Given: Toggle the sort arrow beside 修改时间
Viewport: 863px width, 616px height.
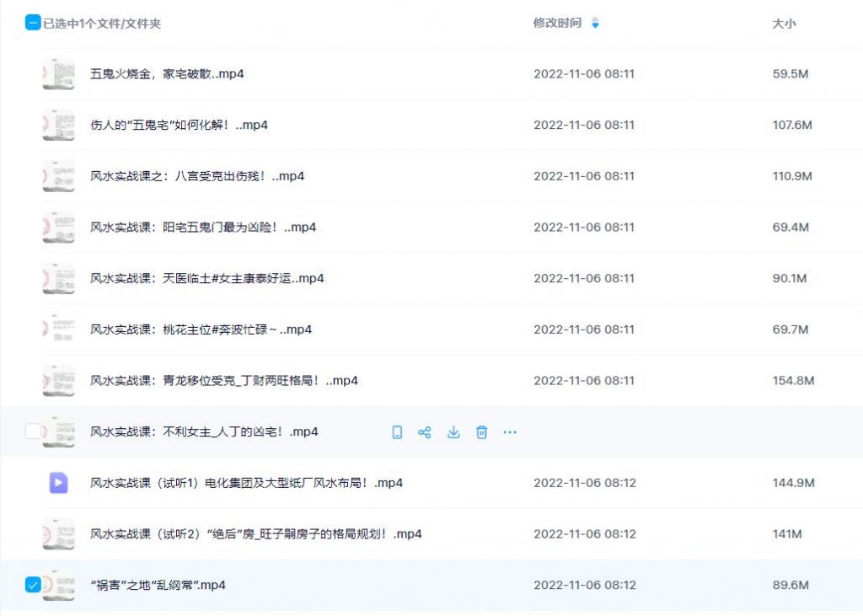Looking at the screenshot, I should (595, 24).
